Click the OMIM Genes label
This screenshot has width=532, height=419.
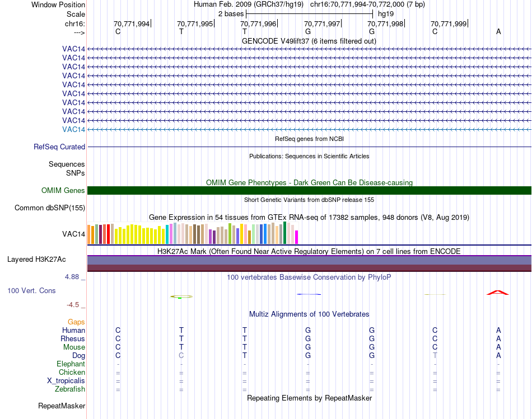63,191
